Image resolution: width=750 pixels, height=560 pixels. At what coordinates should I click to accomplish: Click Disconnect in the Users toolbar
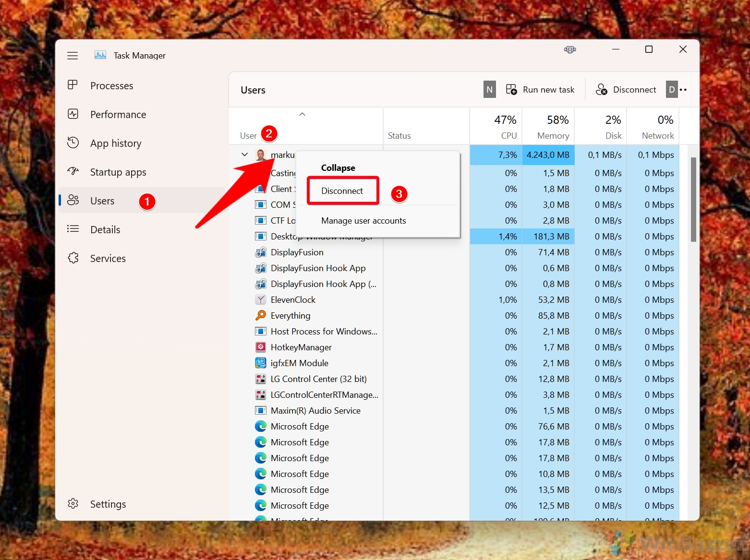626,90
